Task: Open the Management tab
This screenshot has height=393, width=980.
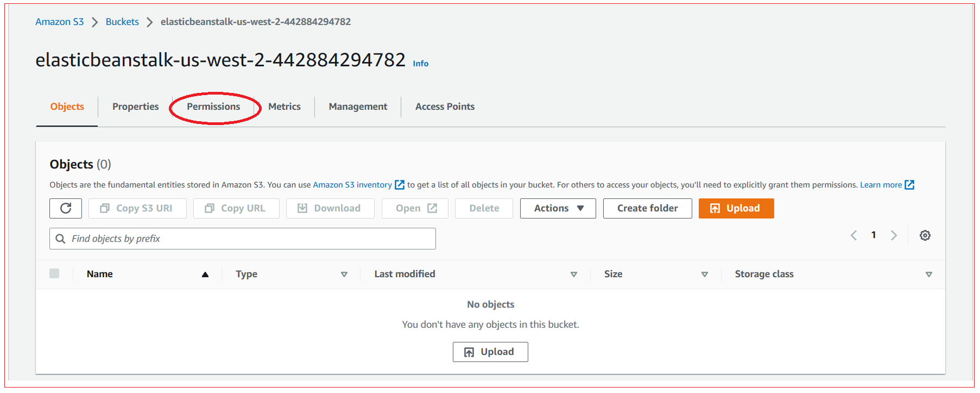Action: (358, 107)
